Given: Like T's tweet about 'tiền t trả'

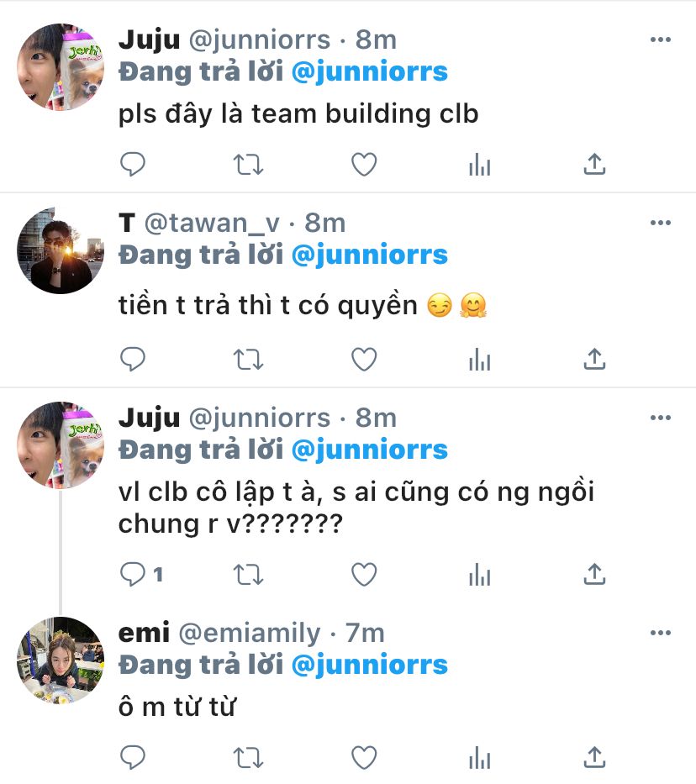Looking at the screenshot, I should tap(364, 359).
